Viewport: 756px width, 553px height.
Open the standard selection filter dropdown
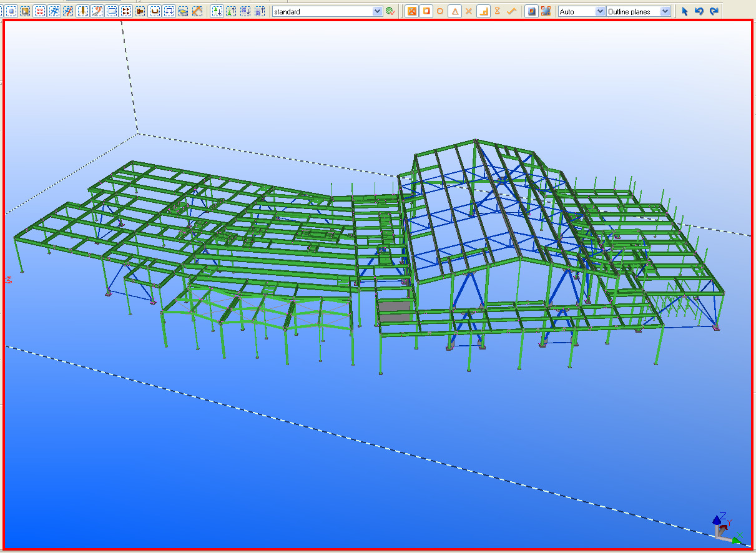tap(379, 11)
